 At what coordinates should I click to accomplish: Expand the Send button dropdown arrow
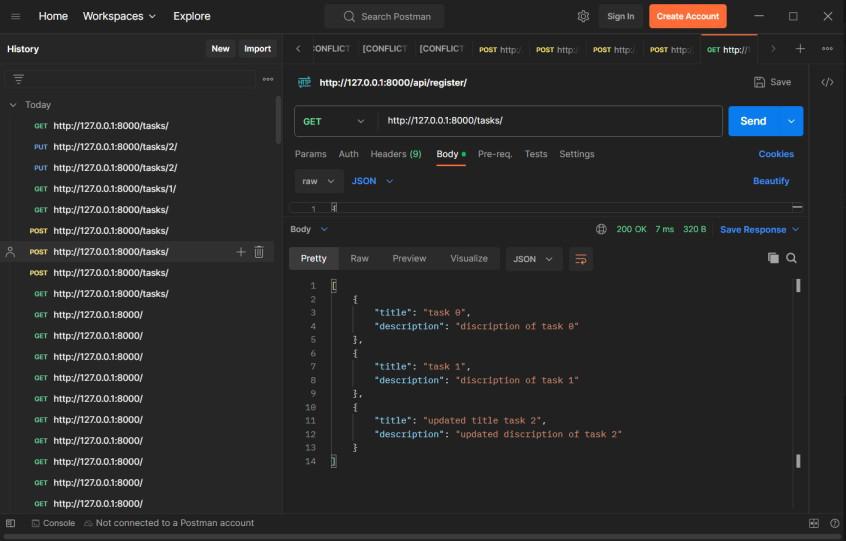[x=791, y=121]
